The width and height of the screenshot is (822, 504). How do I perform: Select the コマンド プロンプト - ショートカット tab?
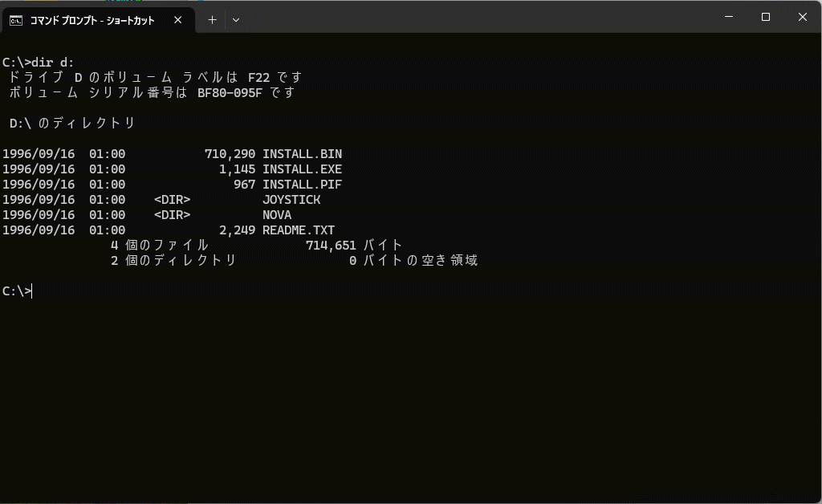pyautogui.click(x=98, y=20)
